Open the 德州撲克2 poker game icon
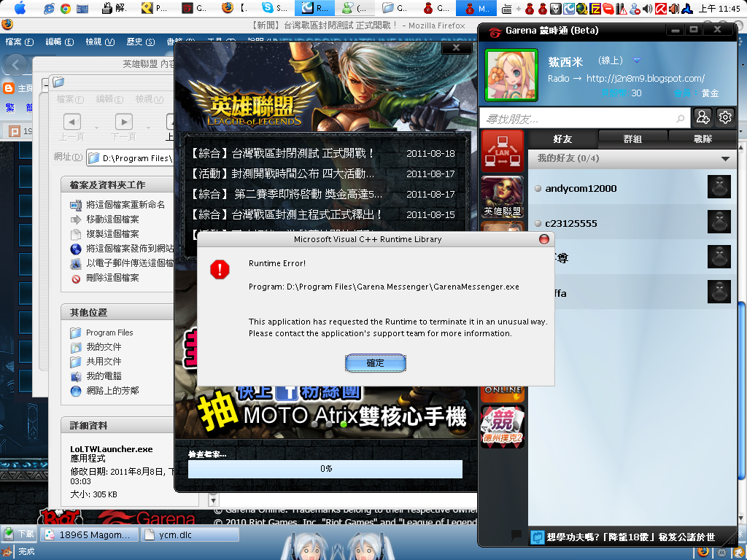Image resolution: width=747 pixels, height=560 pixels. click(x=502, y=426)
